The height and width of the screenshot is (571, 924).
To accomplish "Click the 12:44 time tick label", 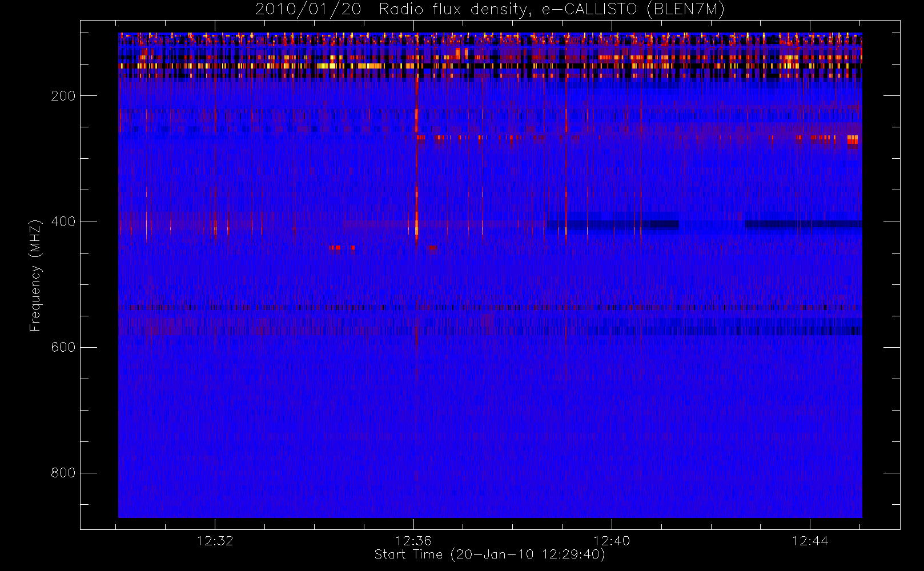I will pos(810,541).
